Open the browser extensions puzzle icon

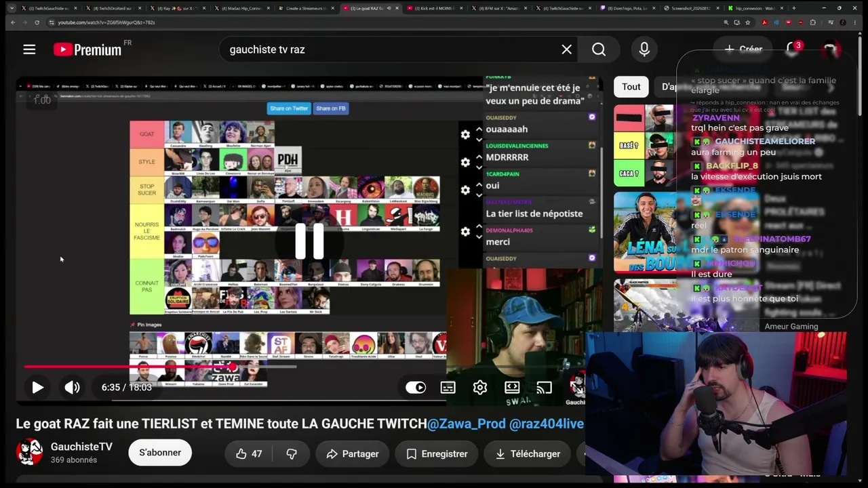click(x=813, y=22)
